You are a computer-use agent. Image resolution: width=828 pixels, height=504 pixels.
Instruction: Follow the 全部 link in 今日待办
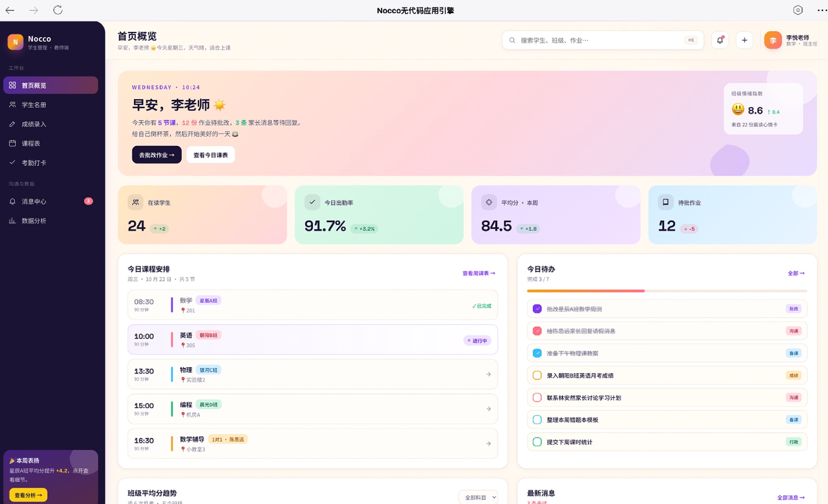pos(796,273)
